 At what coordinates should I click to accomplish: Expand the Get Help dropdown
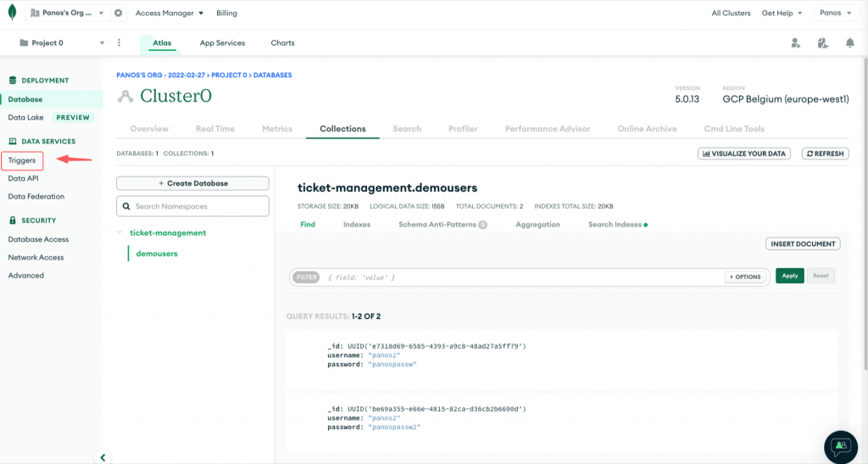pos(782,13)
